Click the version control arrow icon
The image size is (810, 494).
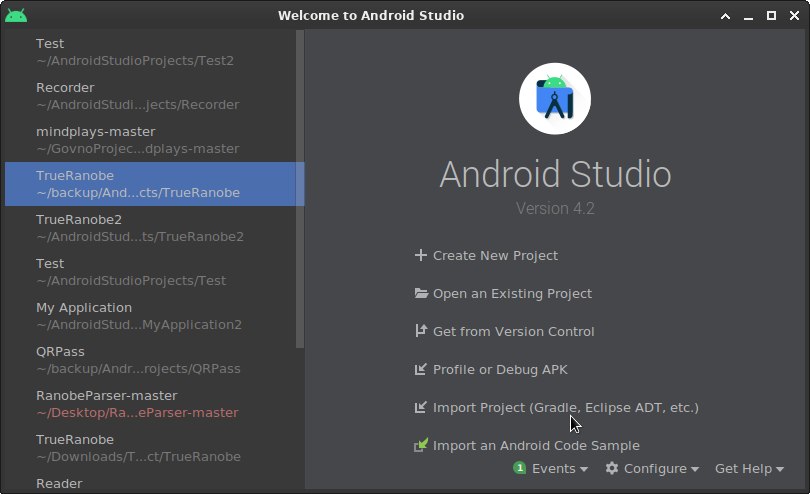coord(420,331)
